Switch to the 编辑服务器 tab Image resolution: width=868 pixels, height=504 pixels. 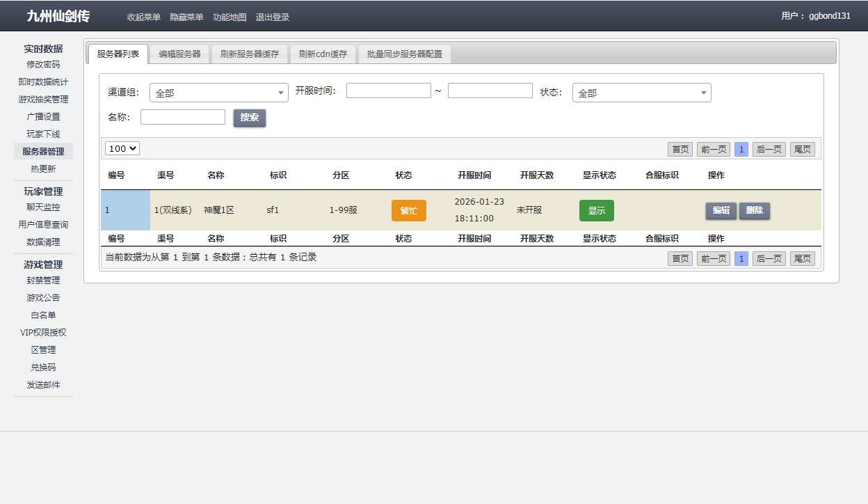[x=179, y=54]
